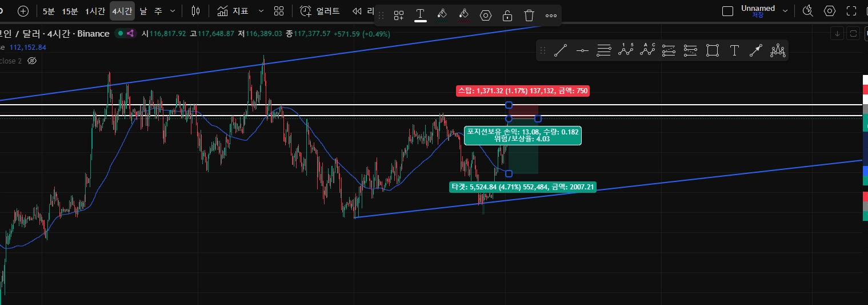Select the active 4시간 interval
868x305 pixels.
[x=122, y=11]
